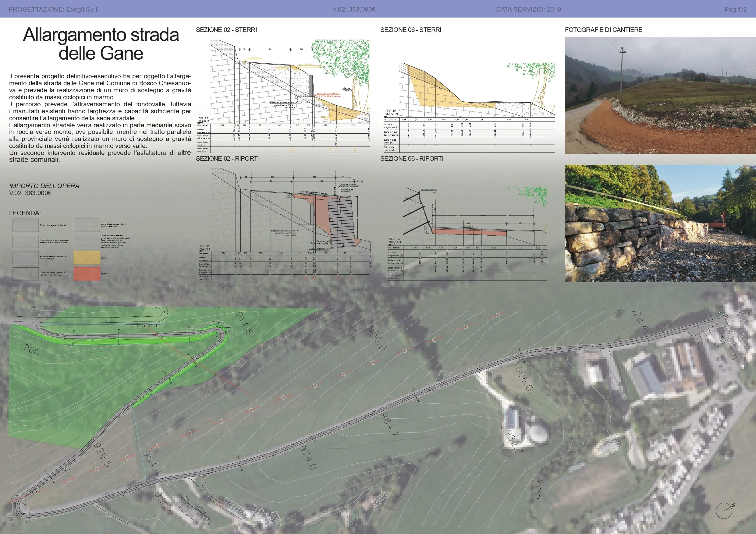This screenshot has height=534, width=756.
Task: Click the project description paragraph
Action: (x=100, y=118)
